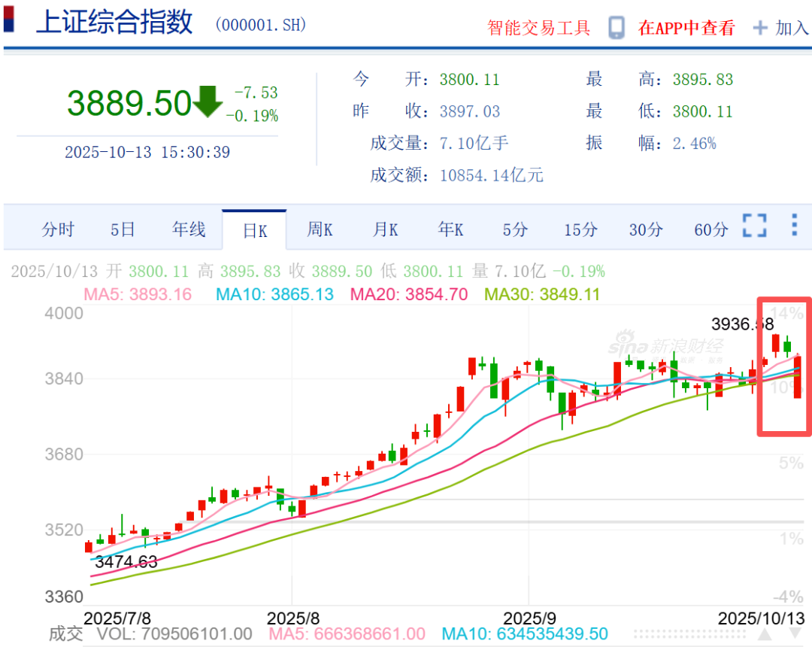This screenshot has width=812, height=647.
Task: Select the 年线 tab
Action: [189, 229]
